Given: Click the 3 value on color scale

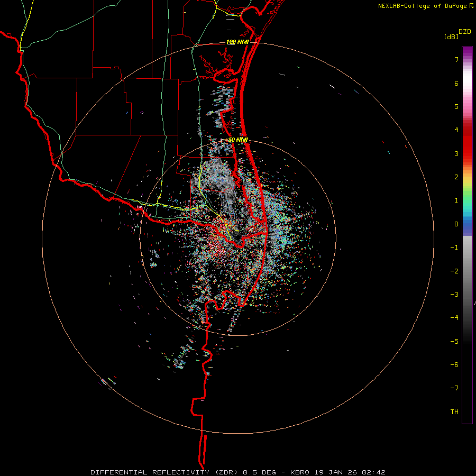Looking at the screenshot, I should pyautogui.click(x=456, y=153).
